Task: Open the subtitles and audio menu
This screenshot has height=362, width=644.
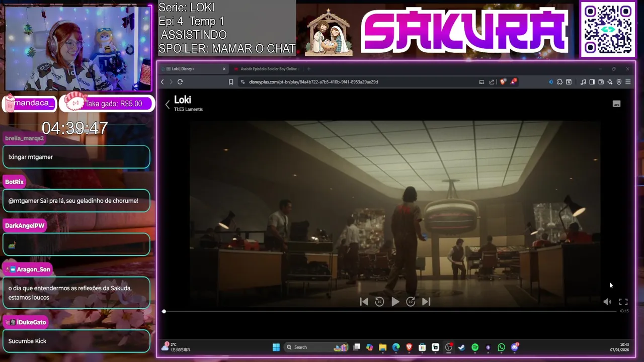Action: click(x=616, y=104)
